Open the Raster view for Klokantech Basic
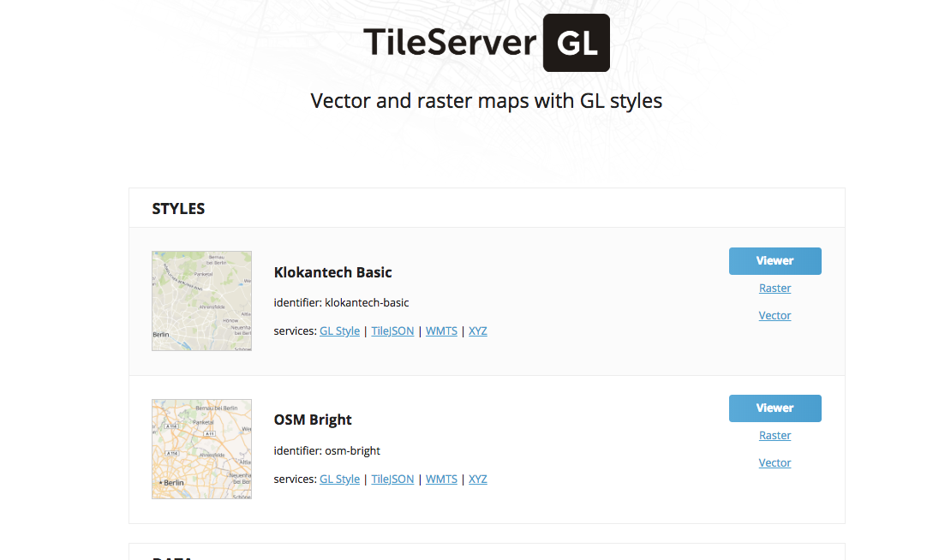The width and height of the screenshot is (933, 560). [x=774, y=288]
